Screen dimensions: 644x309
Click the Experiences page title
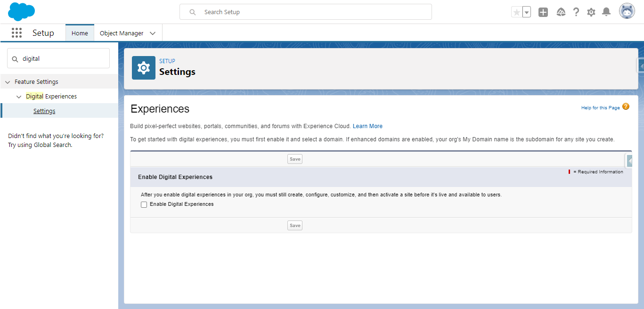click(x=160, y=109)
